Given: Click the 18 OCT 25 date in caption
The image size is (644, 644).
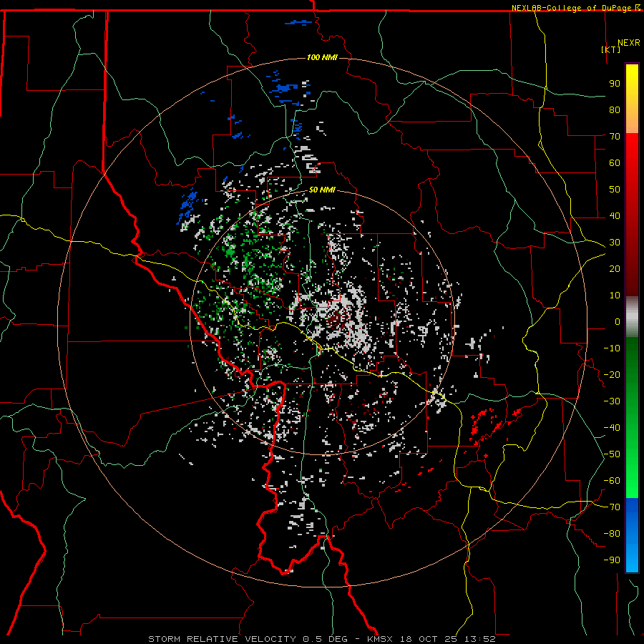Looking at the screenshot, I should pyautogui.click(x=429, y=639).
